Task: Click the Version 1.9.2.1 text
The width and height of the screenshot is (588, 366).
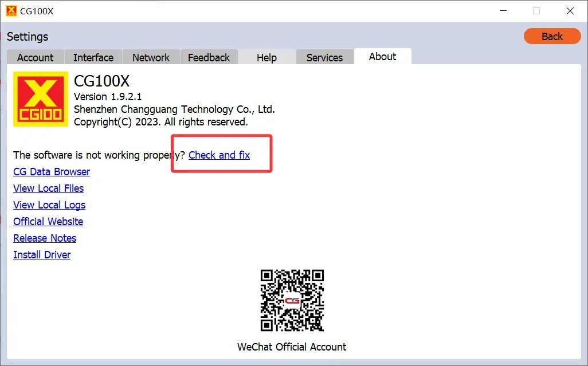Action: pyautogui.click(x=108, y=97)
